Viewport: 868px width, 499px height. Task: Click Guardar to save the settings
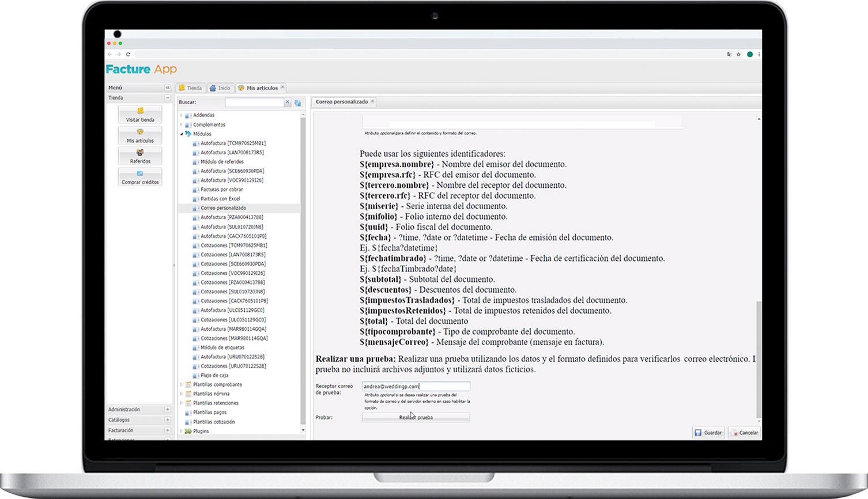tap(708, 433)
